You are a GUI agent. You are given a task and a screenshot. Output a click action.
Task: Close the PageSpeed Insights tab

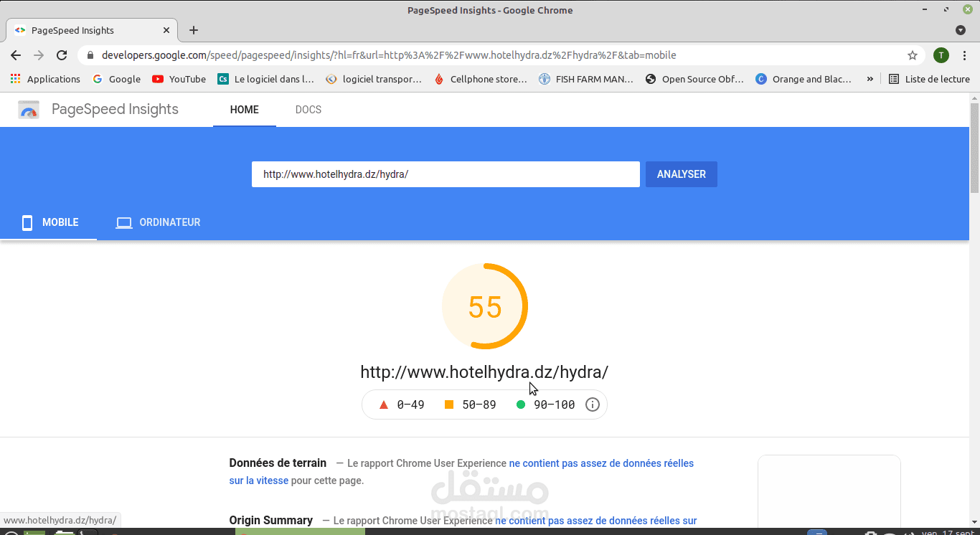[x=166, y=30]
